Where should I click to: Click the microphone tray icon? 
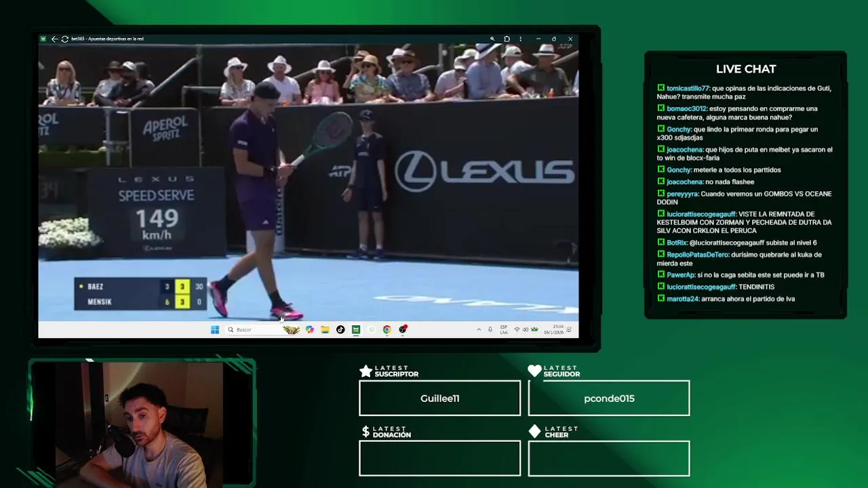tap(490, 329)
